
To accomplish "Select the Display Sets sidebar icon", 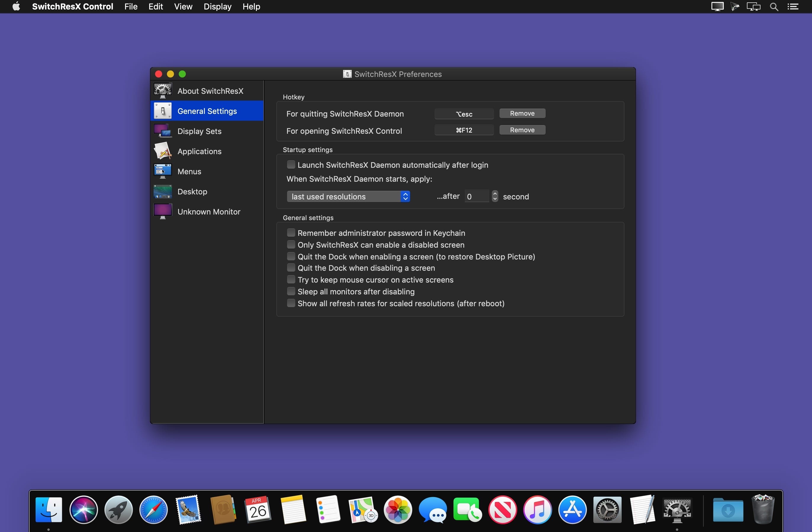I will tap(162, 131).
